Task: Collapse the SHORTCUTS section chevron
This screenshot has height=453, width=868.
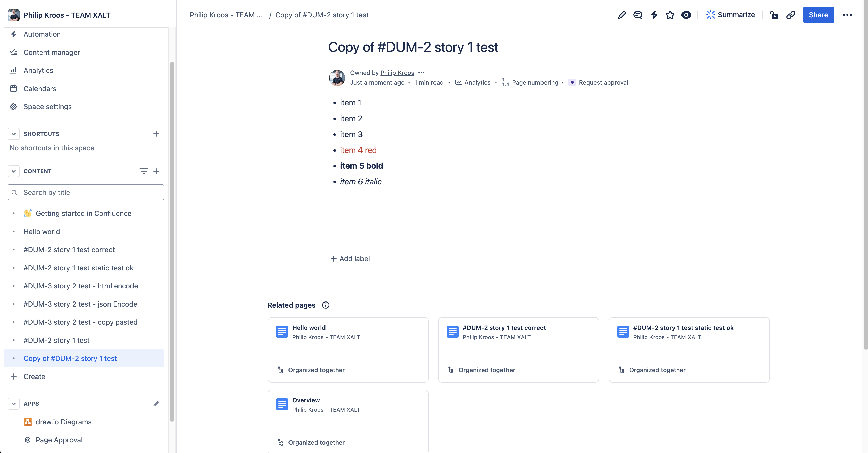Action: pyautogui.click(x=14, y=134)
